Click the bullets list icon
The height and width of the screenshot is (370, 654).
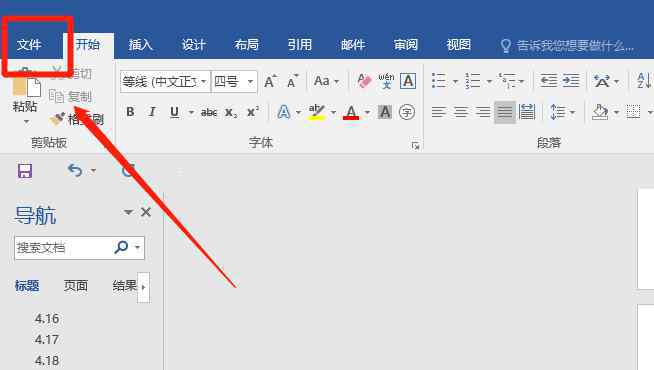click(439, 81)
